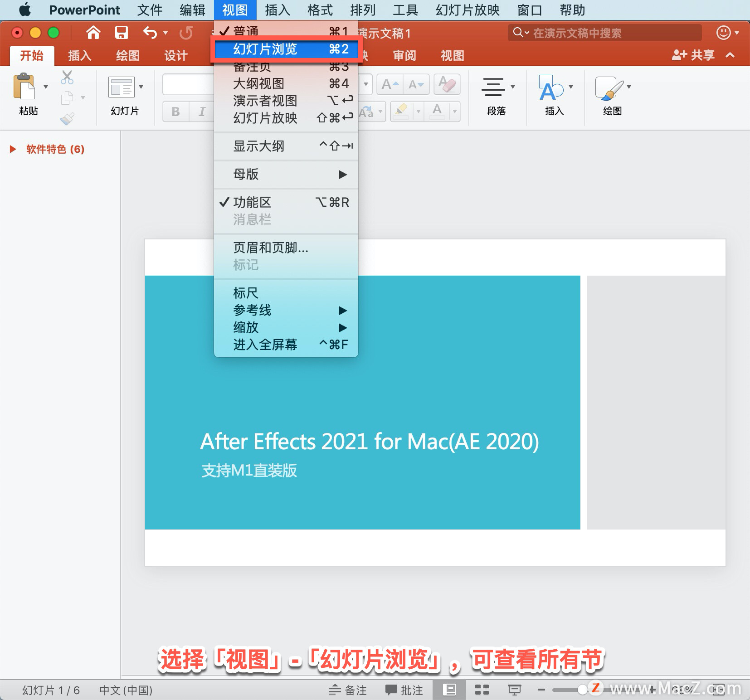Increase font size with the A up icon
The width and height of the screenshot is (750, 700).
pyautogui.click(x=390, y=84)
